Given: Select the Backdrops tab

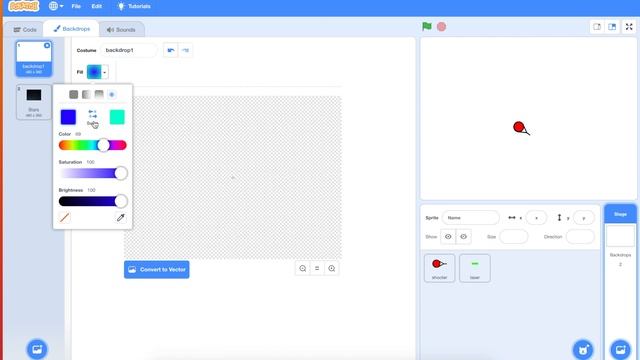Looking at the screenshot, I should (71, 29).
